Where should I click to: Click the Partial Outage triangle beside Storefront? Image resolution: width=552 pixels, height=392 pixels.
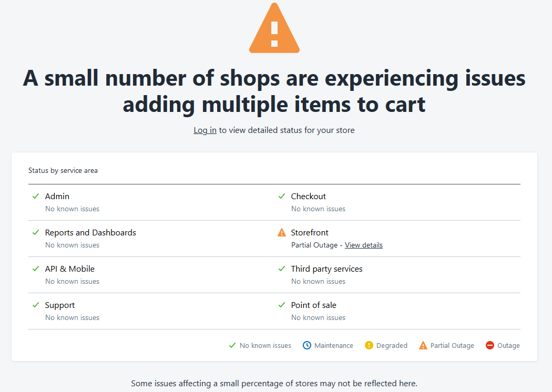(281, 232)
